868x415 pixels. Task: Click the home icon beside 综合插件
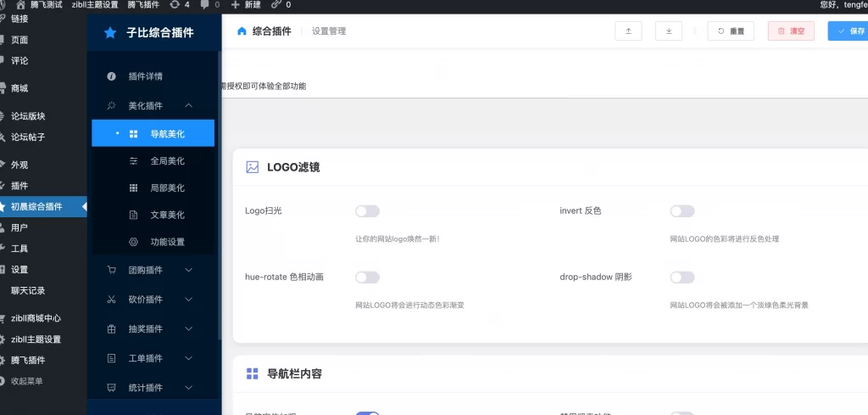(242, 31)
